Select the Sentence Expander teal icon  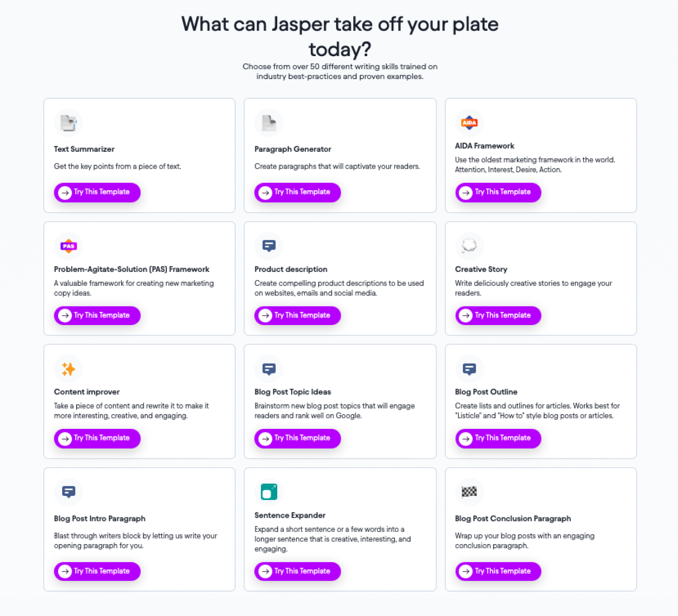coord(269,492)
